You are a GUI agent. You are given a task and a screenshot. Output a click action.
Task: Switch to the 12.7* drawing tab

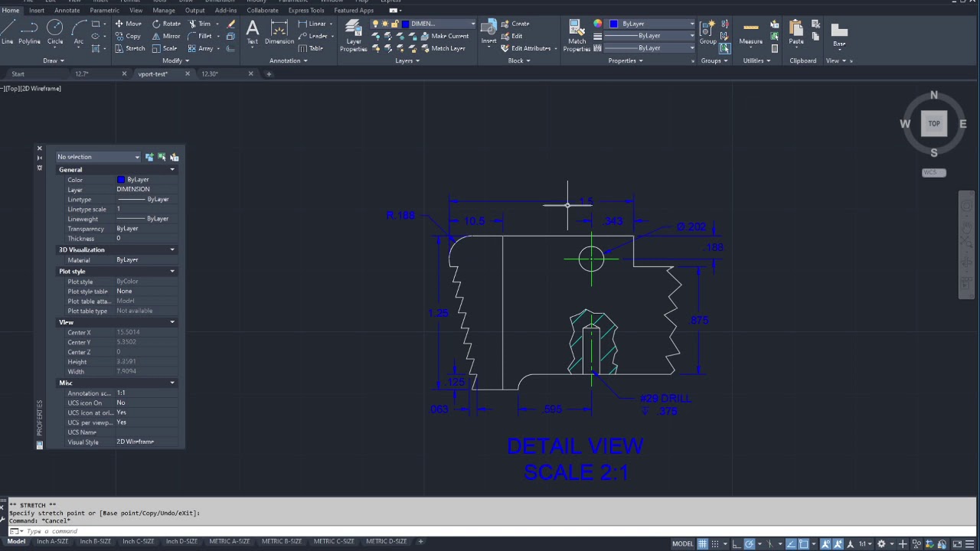(82, 74)
